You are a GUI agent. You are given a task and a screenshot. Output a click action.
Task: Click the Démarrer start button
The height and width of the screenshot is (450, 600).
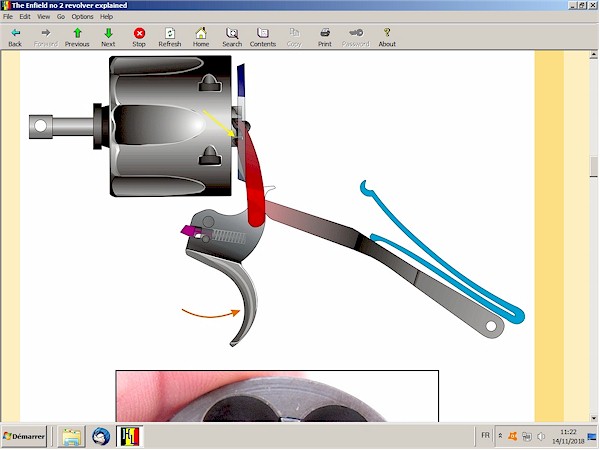[24, 436]
